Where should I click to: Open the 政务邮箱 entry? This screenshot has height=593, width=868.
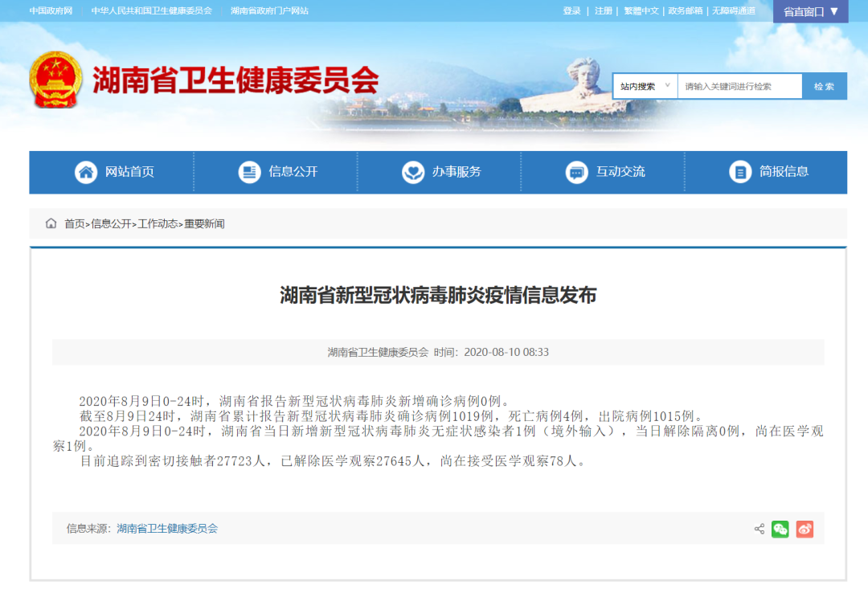pos(685,11)
